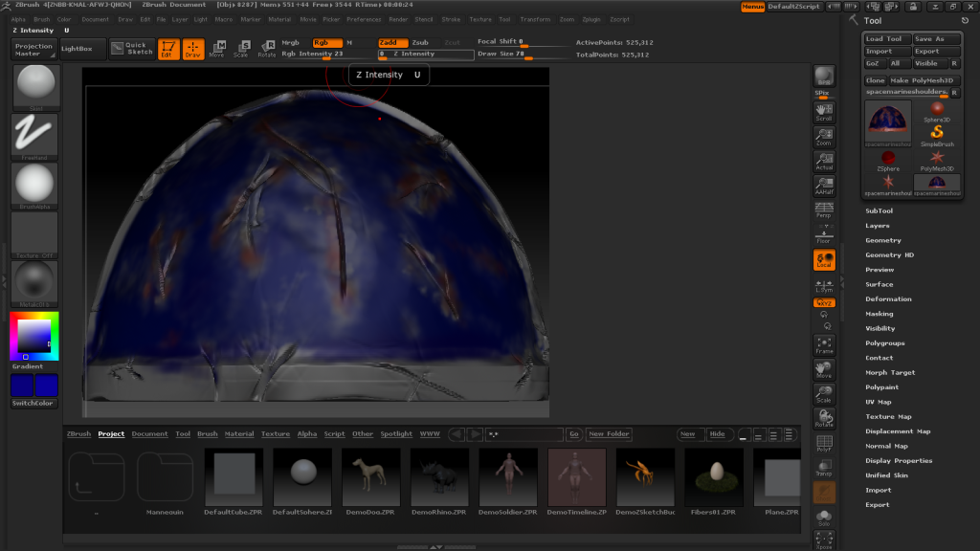Open the material selector sphere
Viewport: 980px width, 551px height.
[x=34, y=283]
